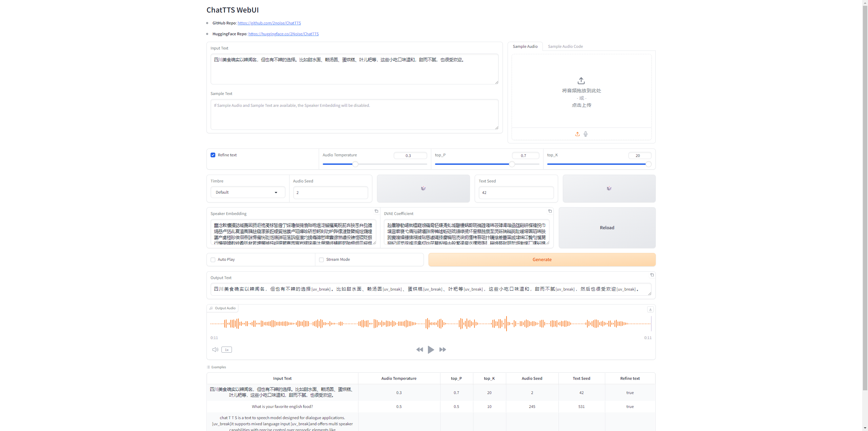Open the GitHub ChatTTS repo link
Viewport: 868px width, 431px height.
269,23
